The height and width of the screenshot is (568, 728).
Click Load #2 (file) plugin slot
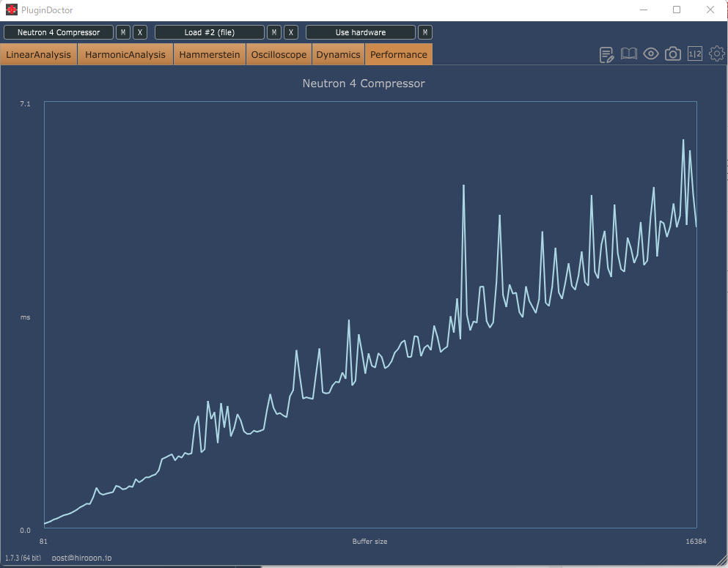coord(210,32)
